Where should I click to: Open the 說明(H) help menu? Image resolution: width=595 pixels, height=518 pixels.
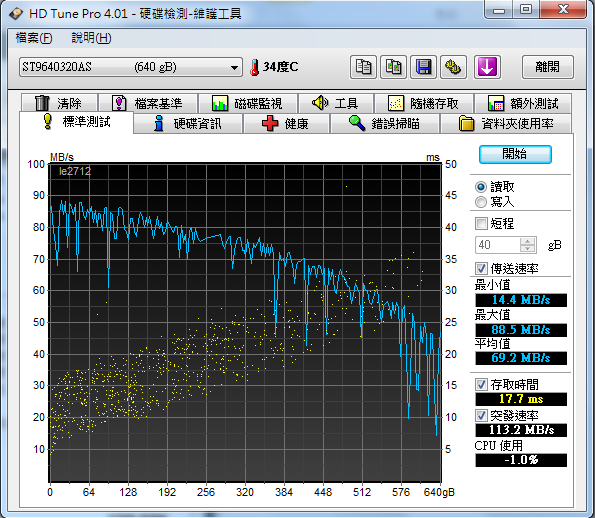click(91, 38)
